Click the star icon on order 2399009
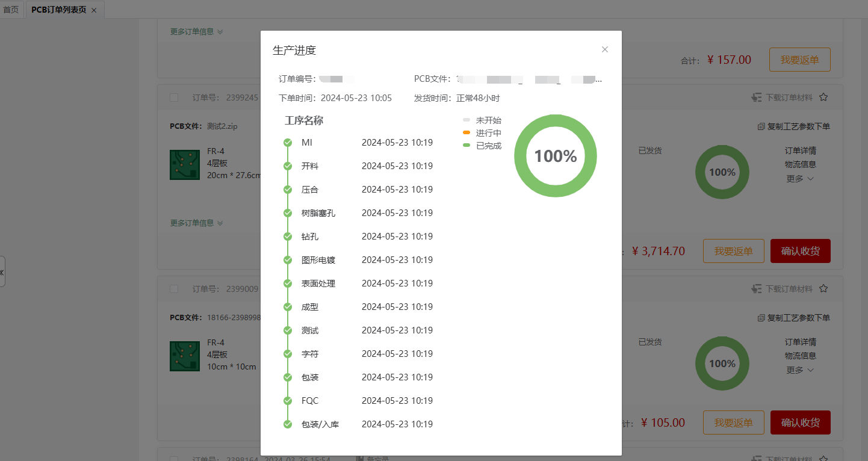Viewport: 868px width, 461px height. coord(823,289)
